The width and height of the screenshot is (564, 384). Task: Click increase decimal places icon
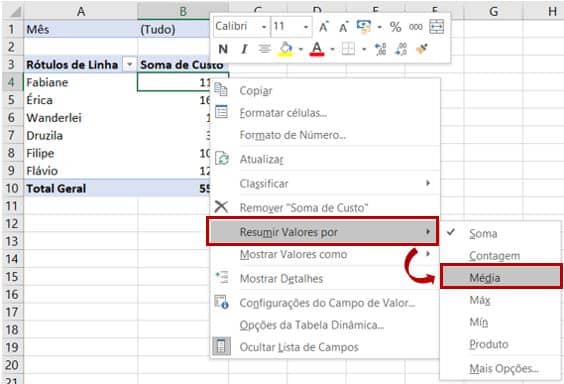380,49
